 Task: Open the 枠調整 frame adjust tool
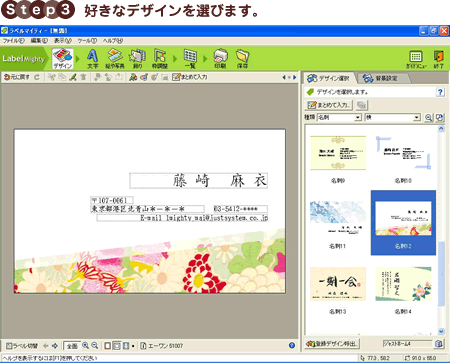[x=160, y=59]
